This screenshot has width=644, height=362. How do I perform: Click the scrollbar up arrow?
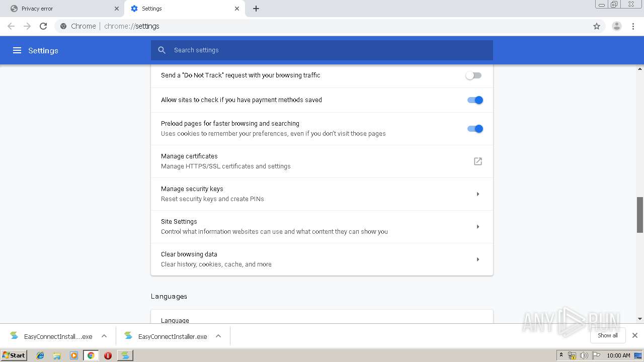coord(640,68)
